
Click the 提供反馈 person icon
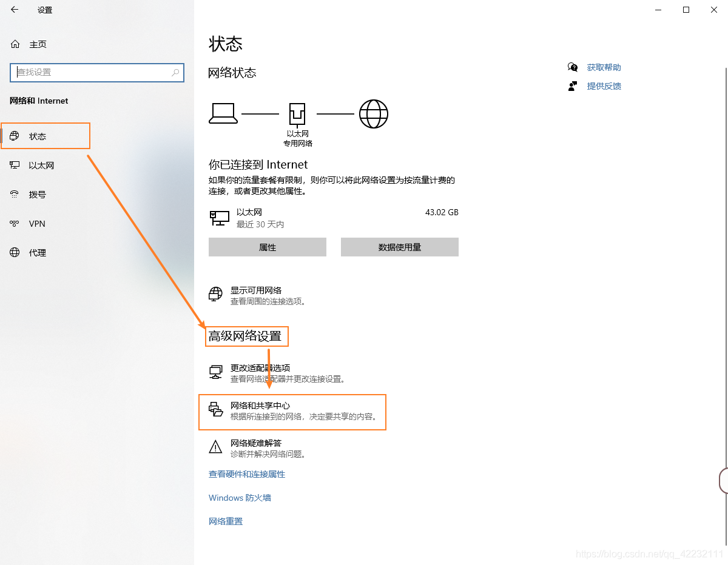click(573, 86)
